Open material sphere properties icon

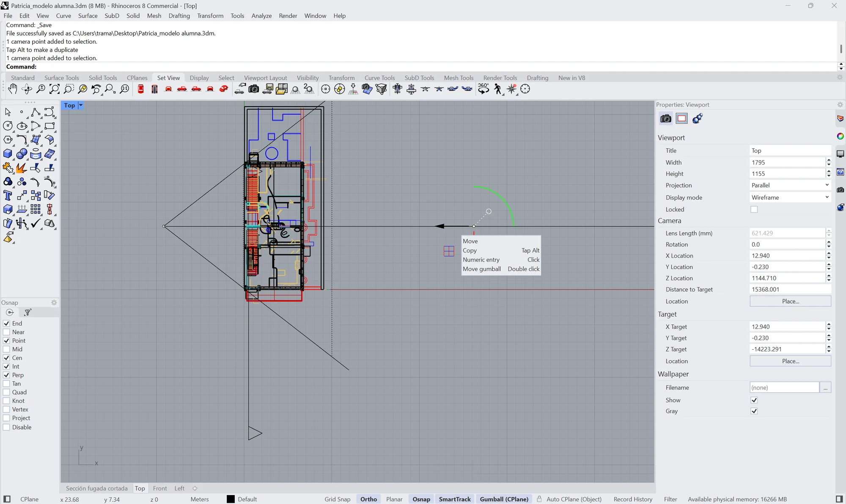[698, 118]
